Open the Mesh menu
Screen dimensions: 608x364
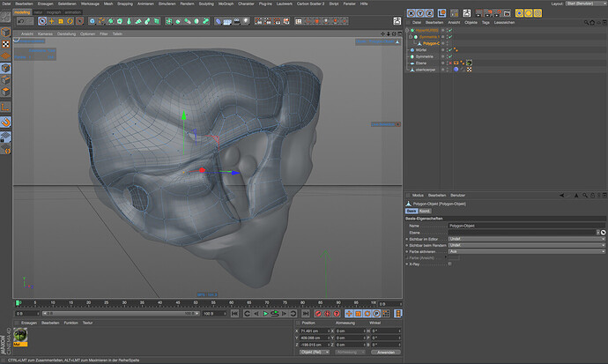point(108,4)
